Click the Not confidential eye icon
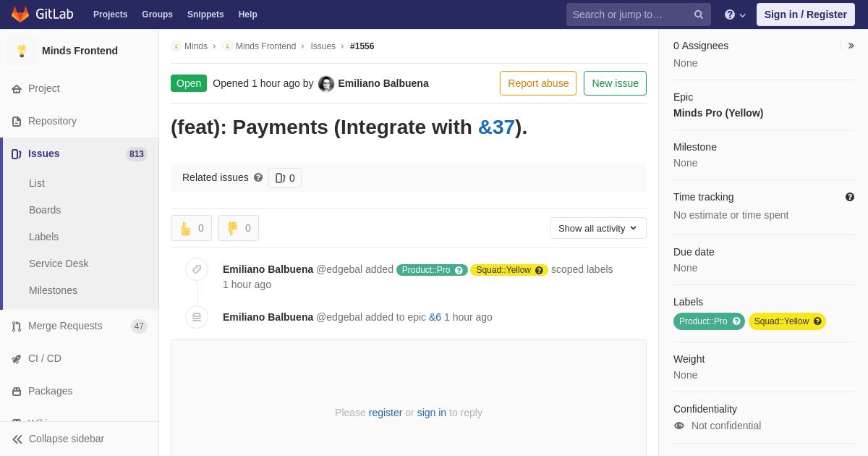 (x=679, y=426)
